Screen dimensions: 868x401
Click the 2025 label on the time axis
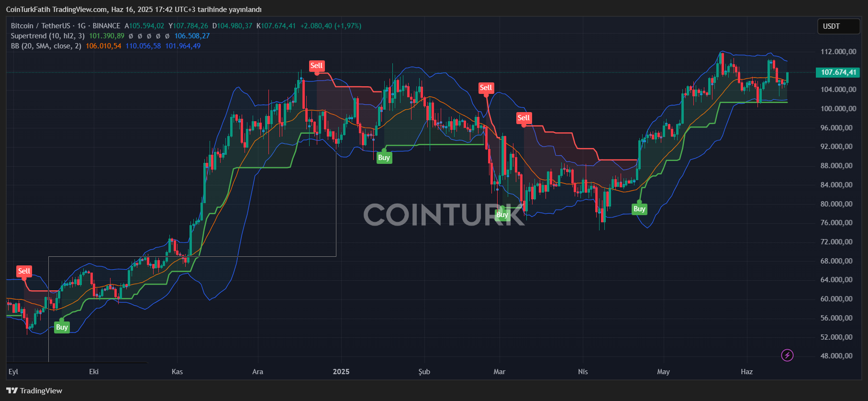click(x=341, y=372)
